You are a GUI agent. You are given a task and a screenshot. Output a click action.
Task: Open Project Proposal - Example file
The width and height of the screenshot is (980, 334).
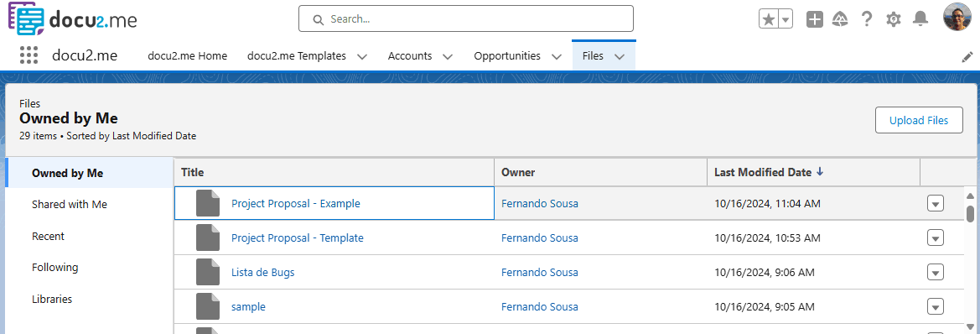click(x=296, y=203)
